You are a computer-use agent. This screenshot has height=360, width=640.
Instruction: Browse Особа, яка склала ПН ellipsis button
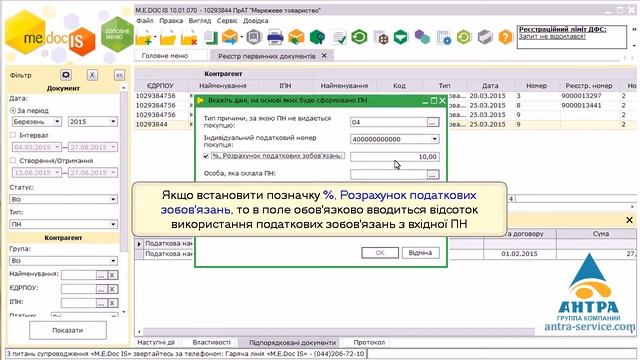[x=433, y=174]
